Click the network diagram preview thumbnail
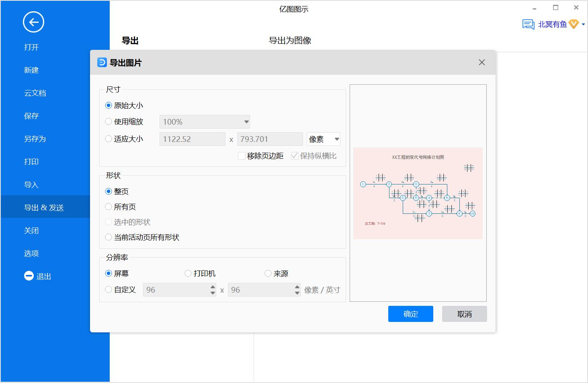Image resolution: width=588 pixels, height=383 pixels. 418,193
